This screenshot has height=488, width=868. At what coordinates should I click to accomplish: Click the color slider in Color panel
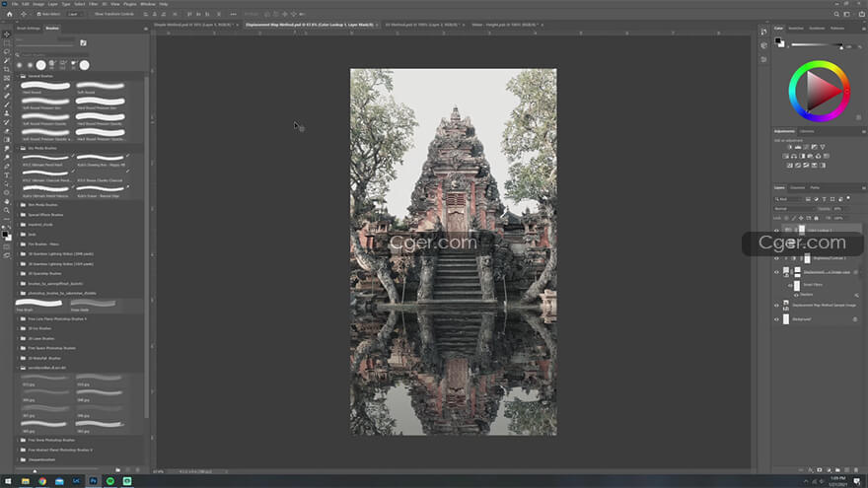point(817,44)
